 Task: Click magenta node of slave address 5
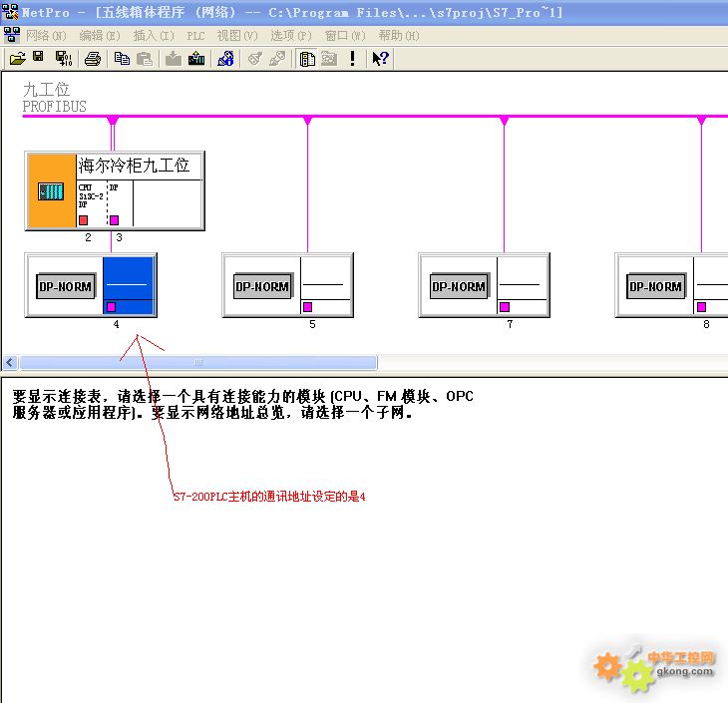tap(307, 307)
